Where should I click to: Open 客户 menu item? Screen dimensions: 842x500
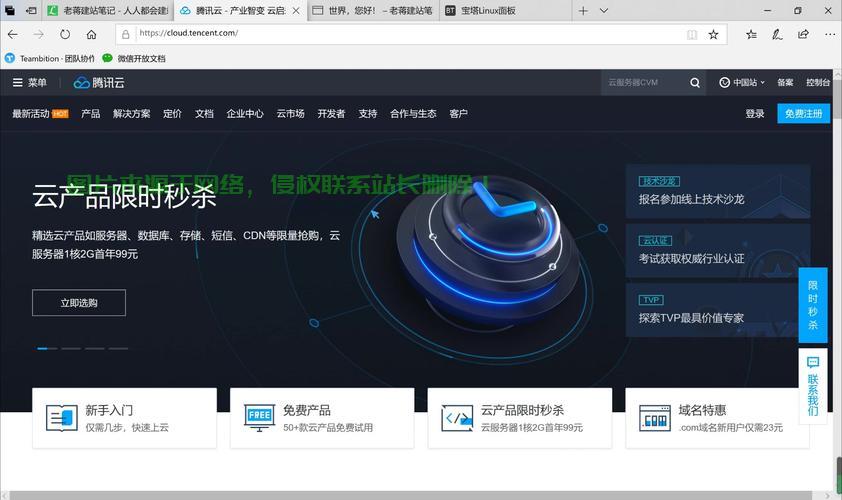pos(458,113)
